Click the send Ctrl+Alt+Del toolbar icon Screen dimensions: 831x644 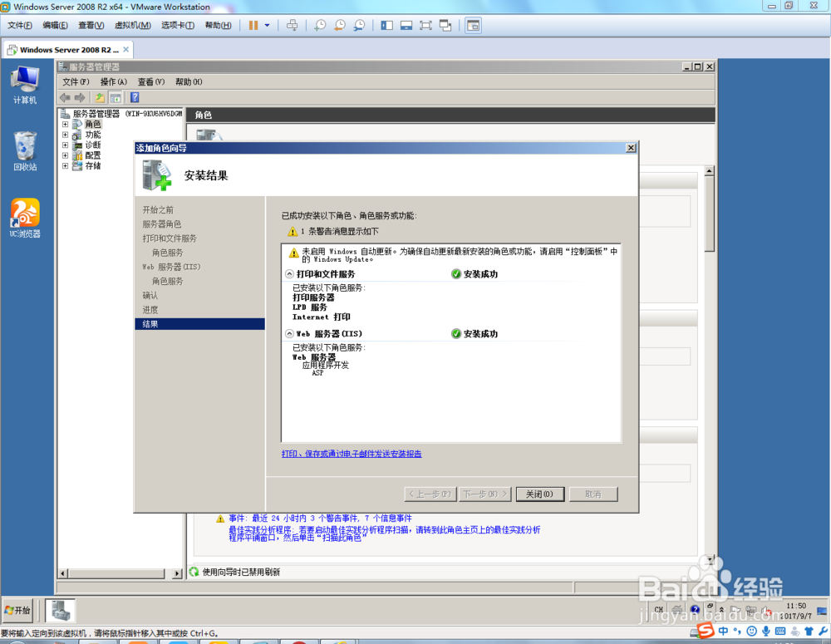pyautogui.click(x=292, y=26)
